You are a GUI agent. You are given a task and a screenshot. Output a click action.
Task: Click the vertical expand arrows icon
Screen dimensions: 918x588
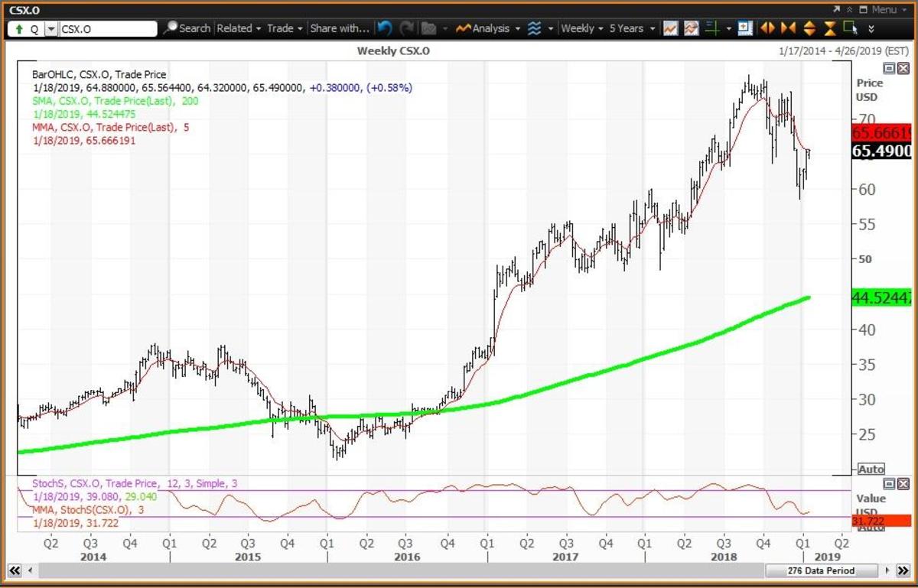pos(809,28)
